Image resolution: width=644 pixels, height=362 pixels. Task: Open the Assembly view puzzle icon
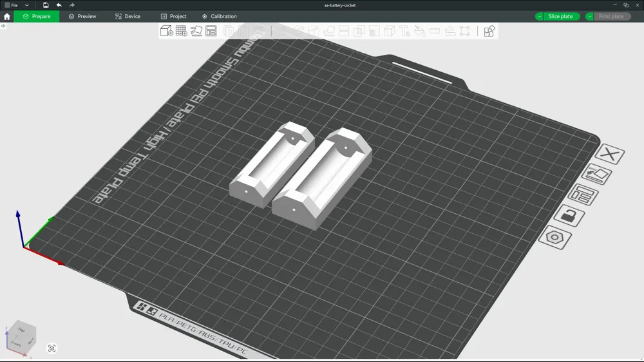coord(489,31)
